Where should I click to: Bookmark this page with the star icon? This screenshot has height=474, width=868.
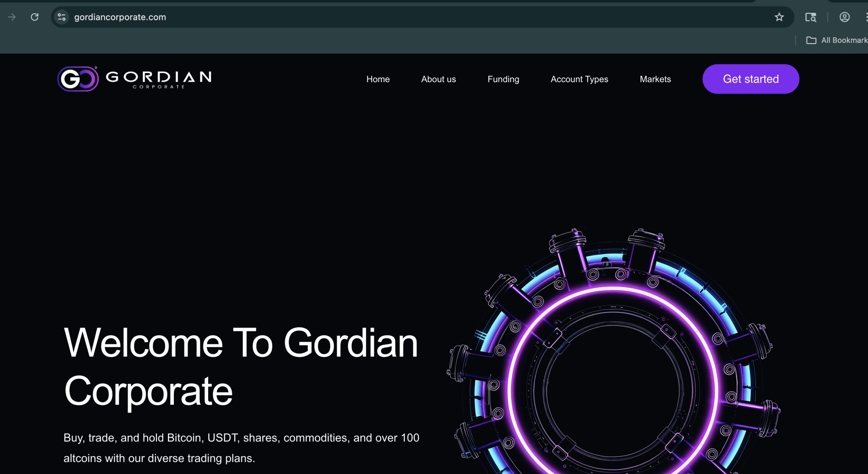click(x=779, y=17)
